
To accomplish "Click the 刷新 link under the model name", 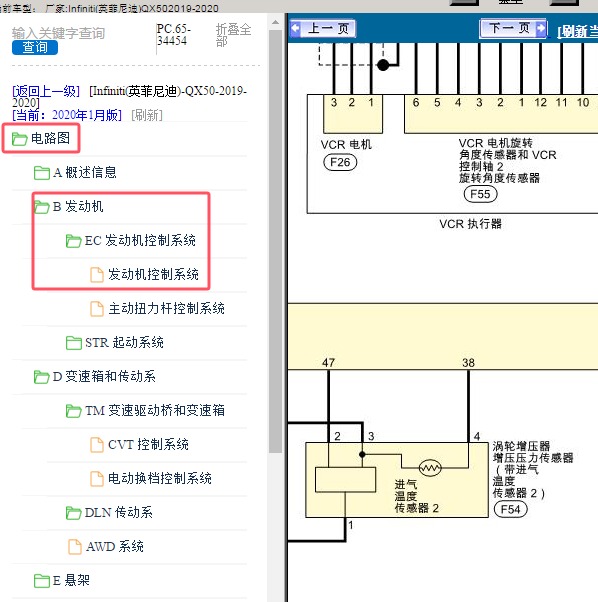I will pyautogui.click(x=147, y=115).
